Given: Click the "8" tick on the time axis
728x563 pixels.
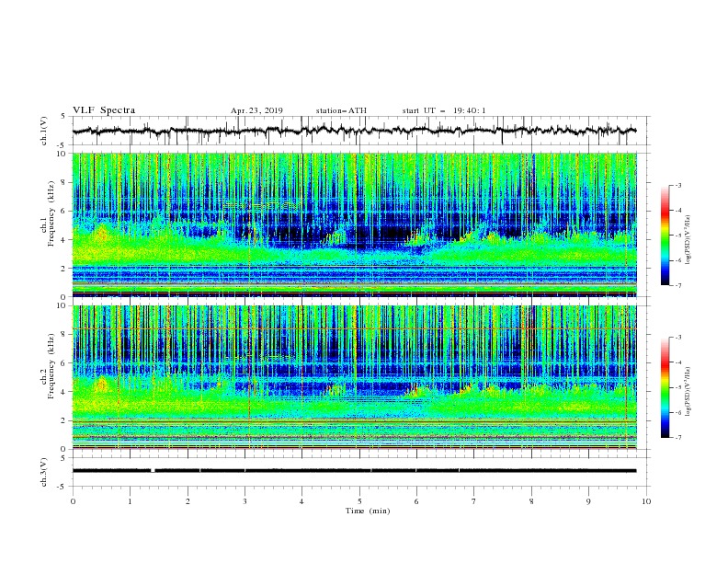Looking at the screenshot, I should [531, 501].
